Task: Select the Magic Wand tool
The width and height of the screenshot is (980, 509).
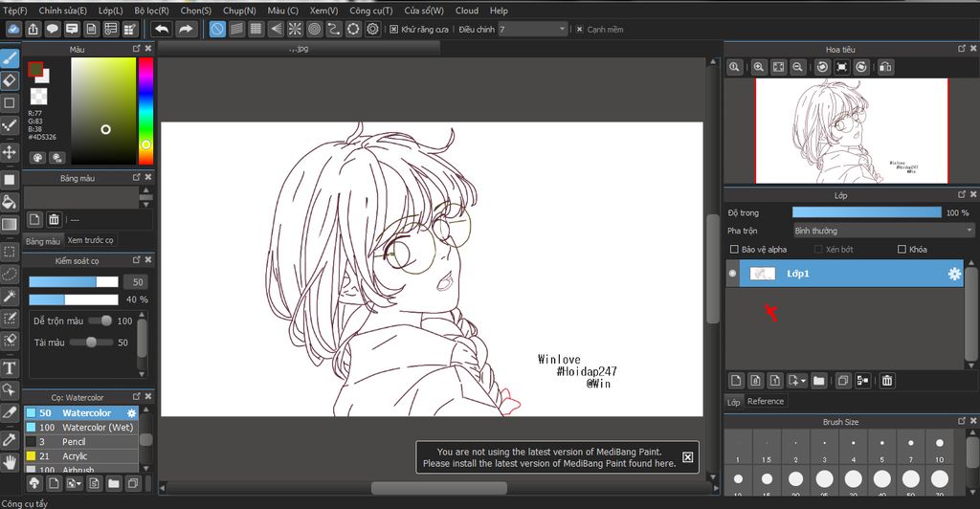Action: pyautogui.click(x=10, y=296)
